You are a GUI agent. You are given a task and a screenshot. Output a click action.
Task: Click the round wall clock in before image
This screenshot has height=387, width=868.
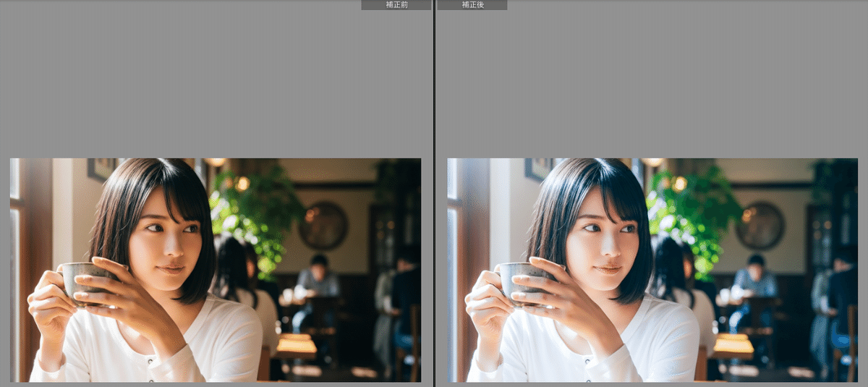point(323,226)
